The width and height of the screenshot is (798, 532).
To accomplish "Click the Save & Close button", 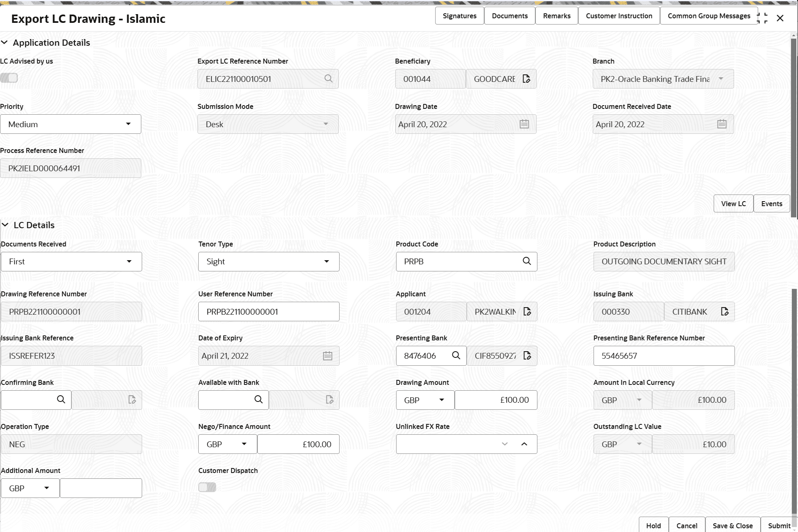I will pyautogui.click(x=732, y=525).
